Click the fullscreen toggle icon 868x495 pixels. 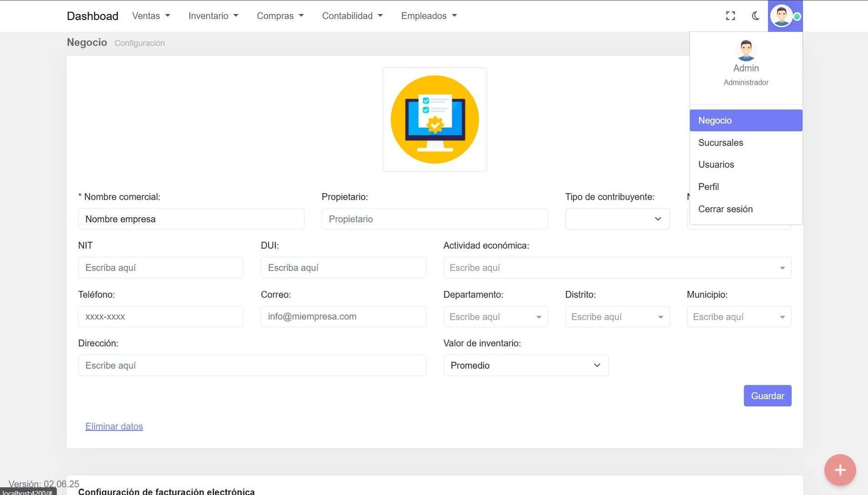pos(730,16)
